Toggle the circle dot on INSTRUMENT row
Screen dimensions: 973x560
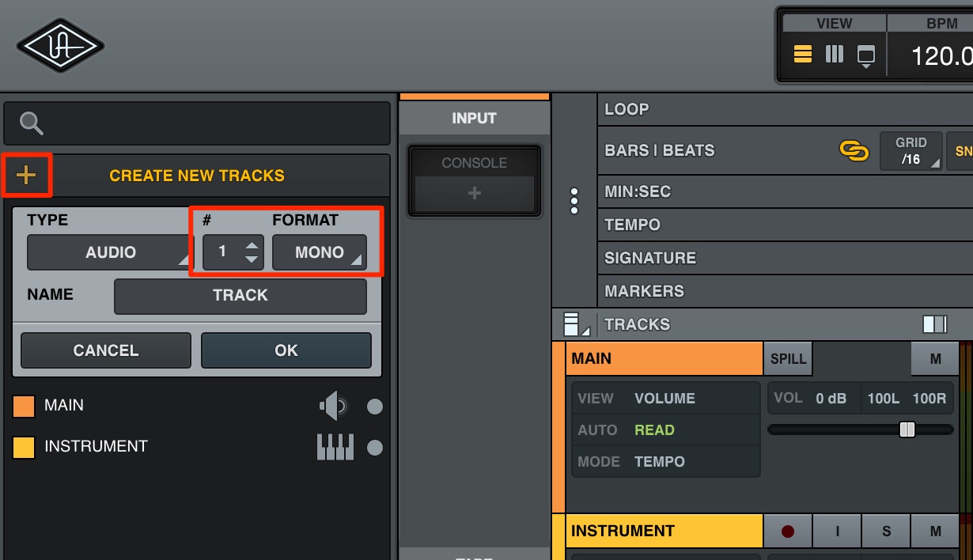[375, 448]
